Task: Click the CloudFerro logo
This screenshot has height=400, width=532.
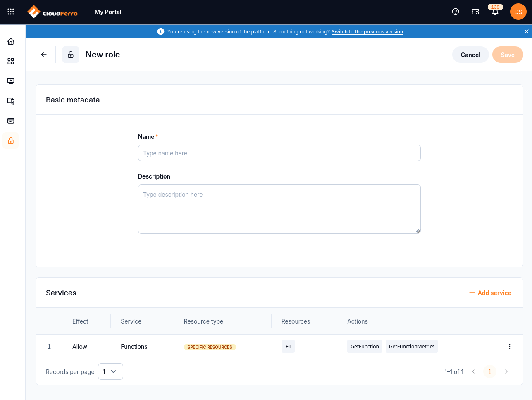Action: [x=52, y=12]
